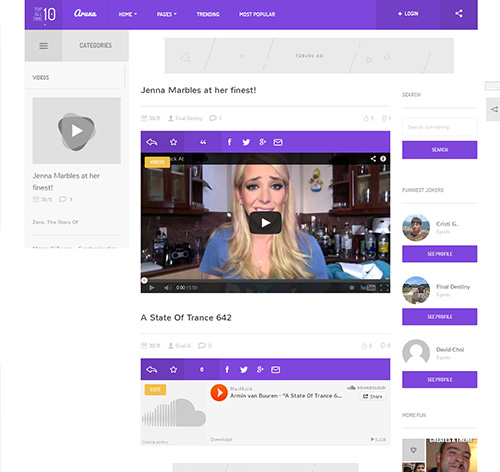Share the Jenna Marbles post on Facebook

(x=229, y=142)
